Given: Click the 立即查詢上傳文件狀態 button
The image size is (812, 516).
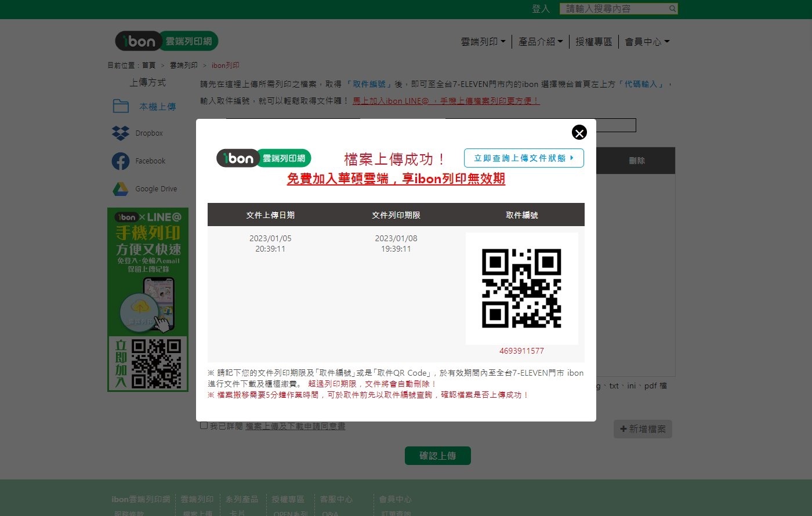Looking at the screenshot, I should 524,158.
